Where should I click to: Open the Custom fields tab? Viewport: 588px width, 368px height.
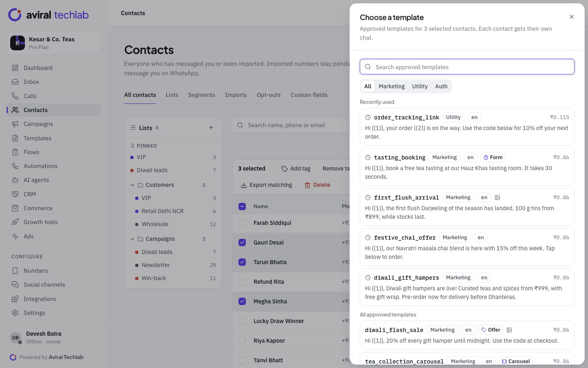click(309, 95)
